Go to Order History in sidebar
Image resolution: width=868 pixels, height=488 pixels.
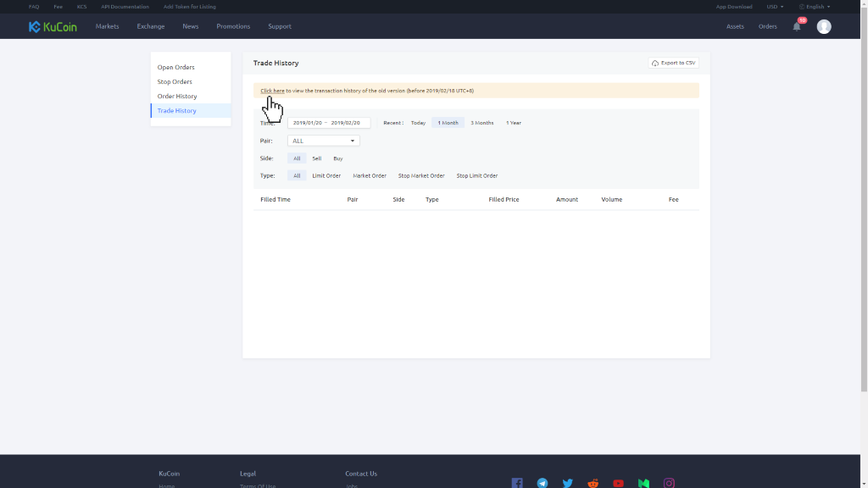point(177,96)
